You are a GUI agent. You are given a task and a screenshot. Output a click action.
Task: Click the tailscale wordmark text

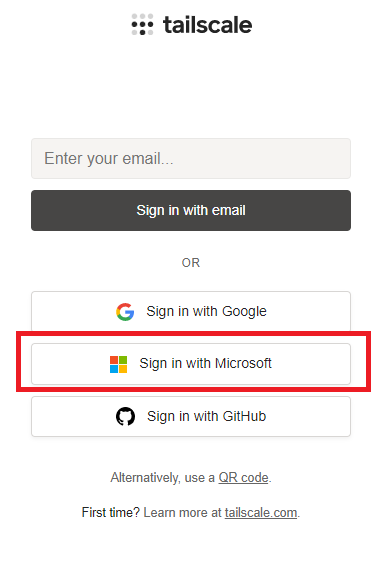click(x=207, y=25)
